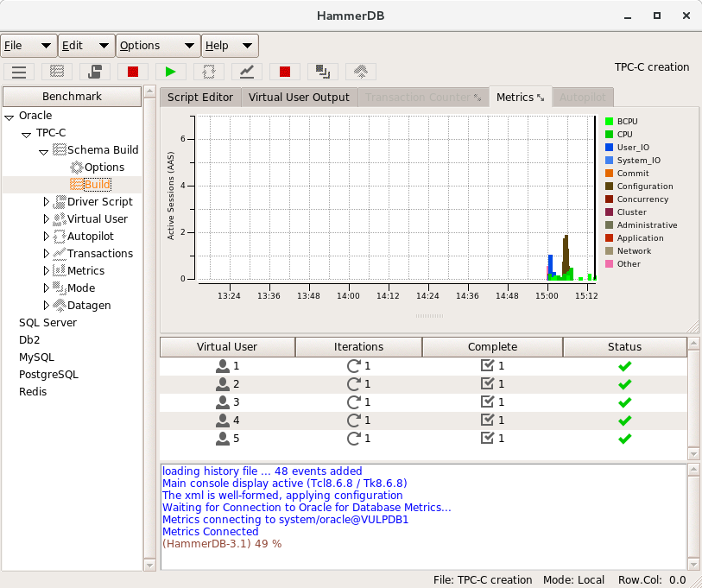Image resolution: width=702 pixels, height=588 pixels.
Task: Click the hamburger menu toolbar icon
Action: pos(19,72)
